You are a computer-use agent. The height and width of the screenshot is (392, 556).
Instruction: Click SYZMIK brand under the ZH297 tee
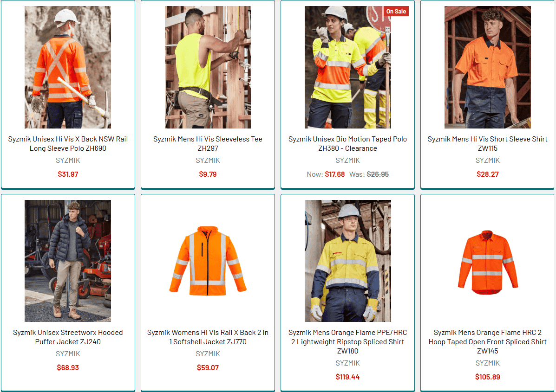tap(208, 161)
